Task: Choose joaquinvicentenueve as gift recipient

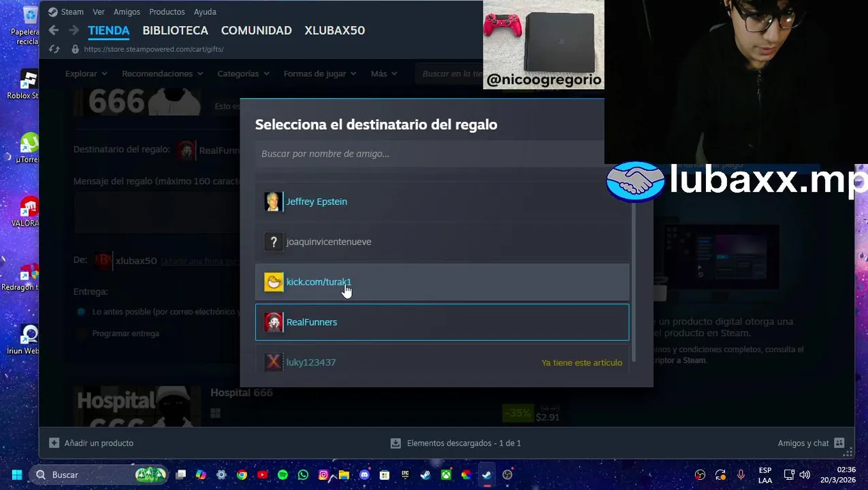Action: click(x=442, y=242)
